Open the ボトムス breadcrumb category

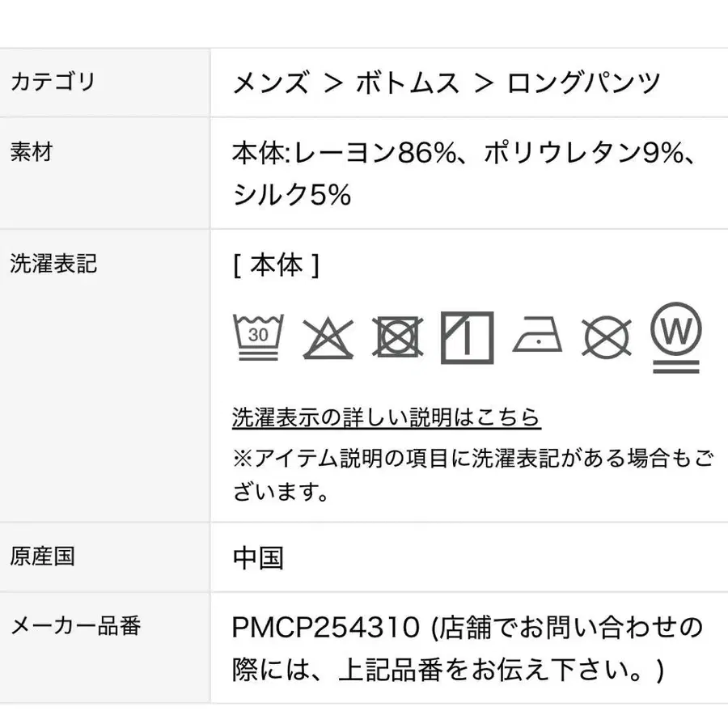tap(408, 83)
